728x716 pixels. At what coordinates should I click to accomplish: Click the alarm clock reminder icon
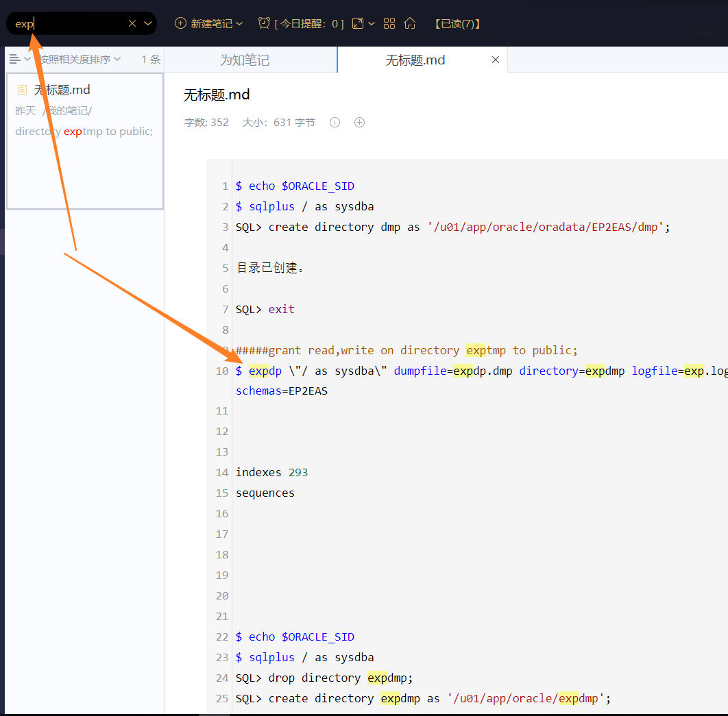264,23
